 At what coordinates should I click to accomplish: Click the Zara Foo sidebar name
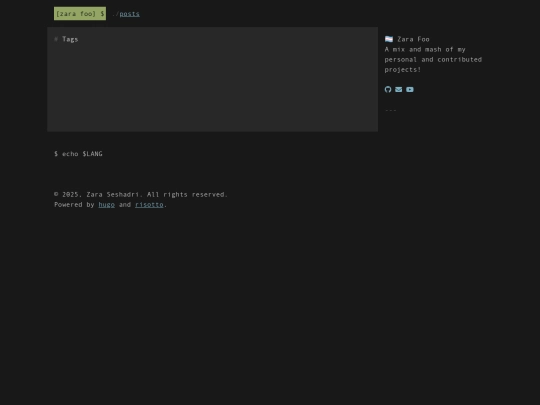tap(413, 39)
